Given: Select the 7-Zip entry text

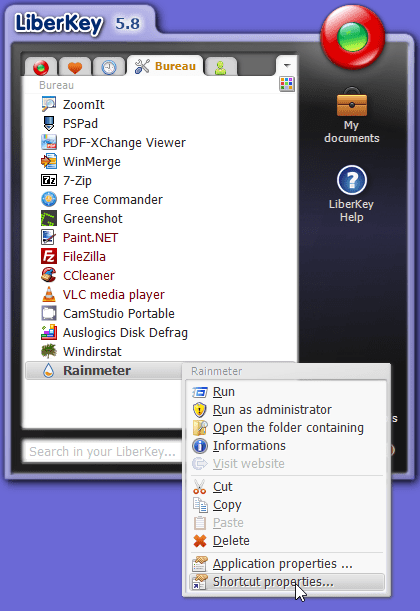Looking at the screenshot, I should tap(77, 181).
